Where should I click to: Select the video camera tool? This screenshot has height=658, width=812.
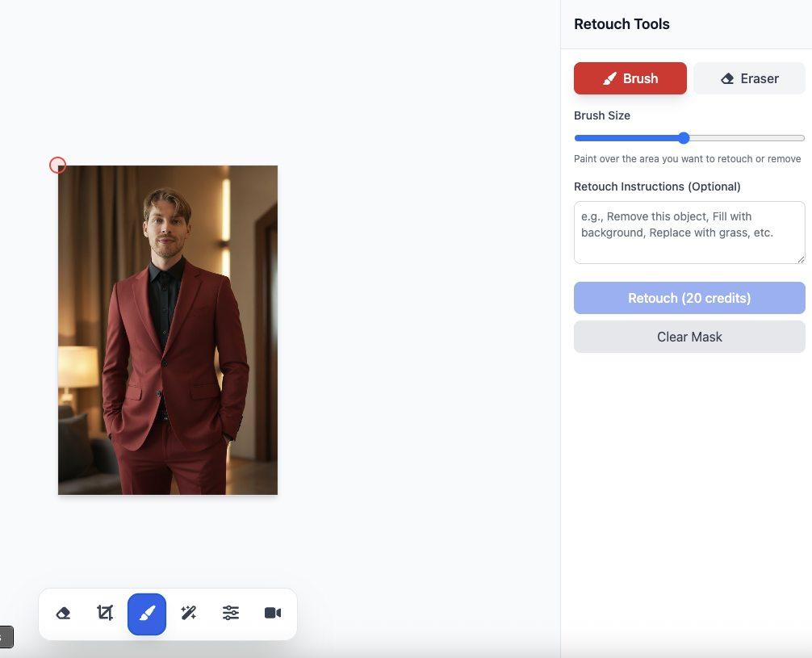(x=273, y=614)
